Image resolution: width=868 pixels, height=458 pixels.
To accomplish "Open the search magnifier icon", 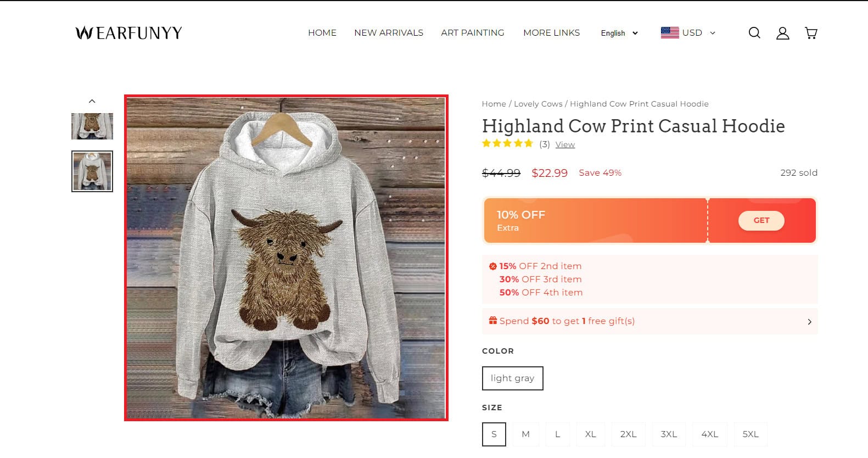I will (754, 33).
